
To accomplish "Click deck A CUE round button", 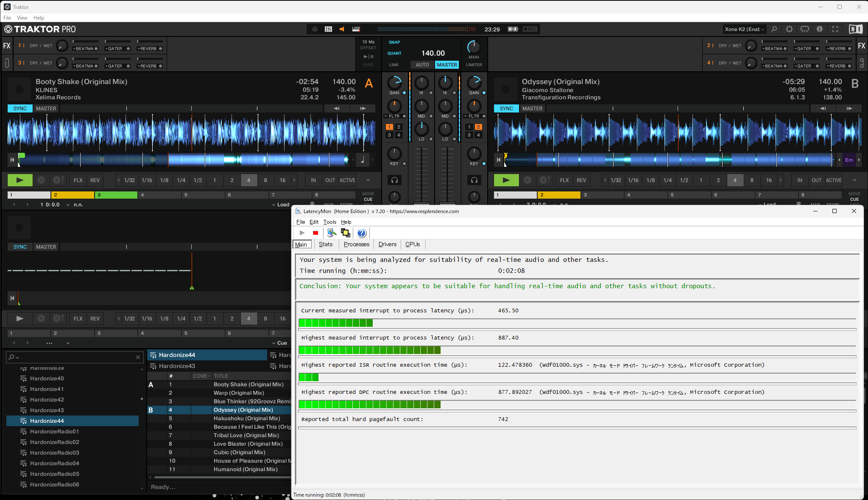I will tap(41, 180).
